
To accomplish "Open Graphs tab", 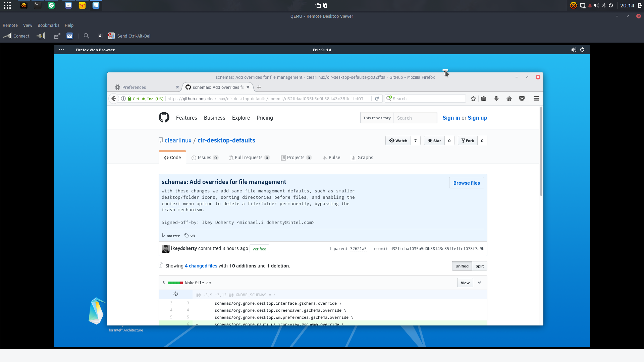I will pyautogui.click(x=362, y=158).
